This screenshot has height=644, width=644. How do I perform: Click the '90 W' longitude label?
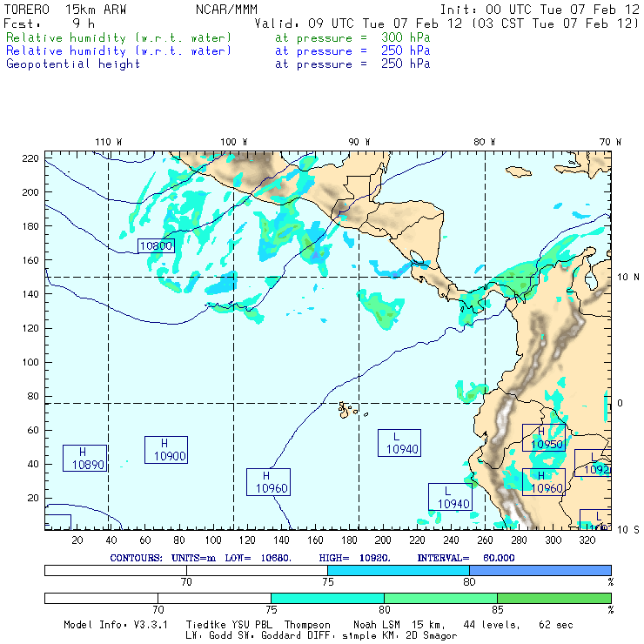[x=359, y=142]
